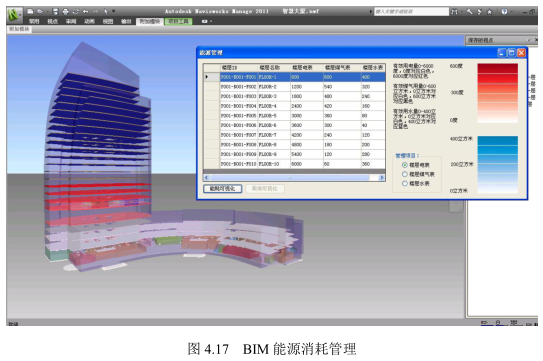Select the 540 gas value in FLOOR-2 row
This screenshot has width=543, height=361.
[341, 87]
